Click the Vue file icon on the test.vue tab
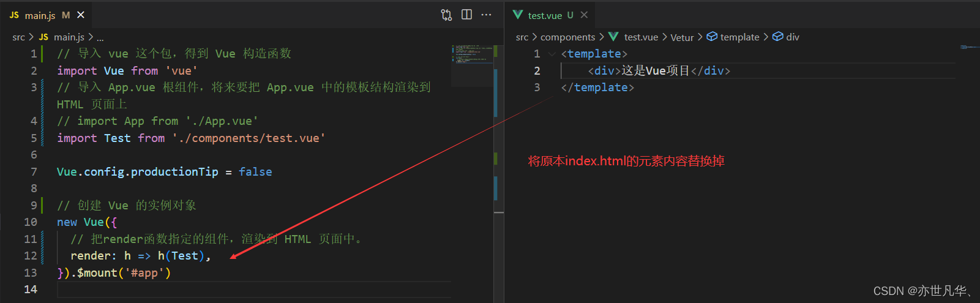This screenshot has width=980, height=303. point(518,15)
